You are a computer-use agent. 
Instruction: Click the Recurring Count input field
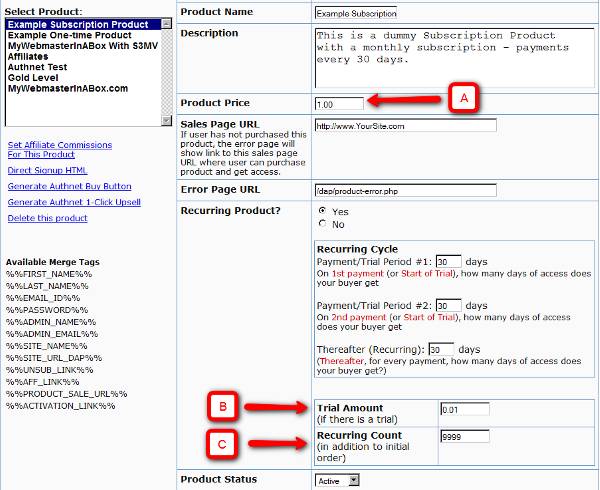pos(464,436)
